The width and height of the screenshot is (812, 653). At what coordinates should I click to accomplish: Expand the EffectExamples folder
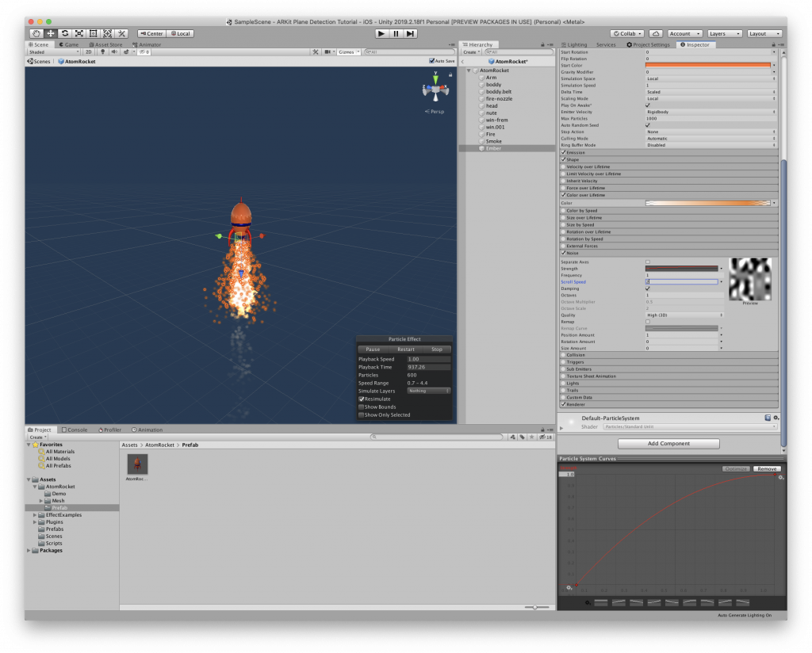pyautogui.click(x=35, y=515)
